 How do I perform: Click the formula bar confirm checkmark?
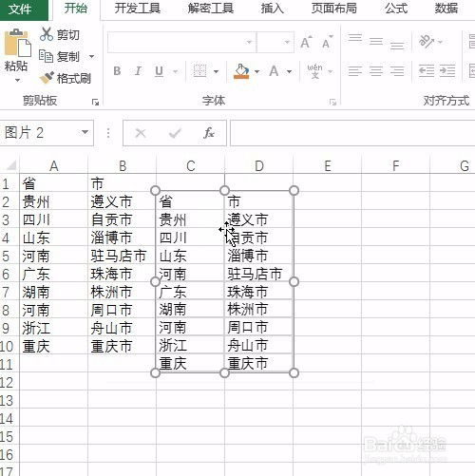coord(175,133)
